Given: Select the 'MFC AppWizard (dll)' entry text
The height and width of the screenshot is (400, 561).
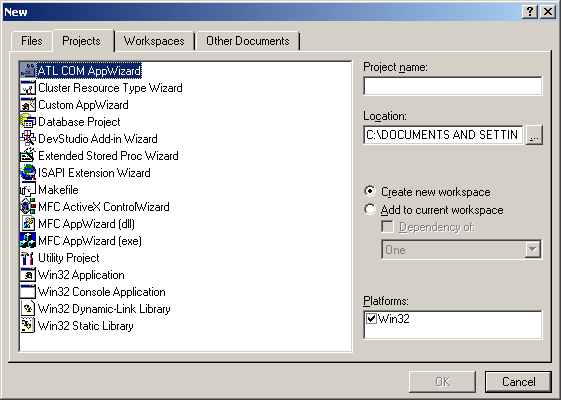Looking at the screenshot, I should click(86, 224).
